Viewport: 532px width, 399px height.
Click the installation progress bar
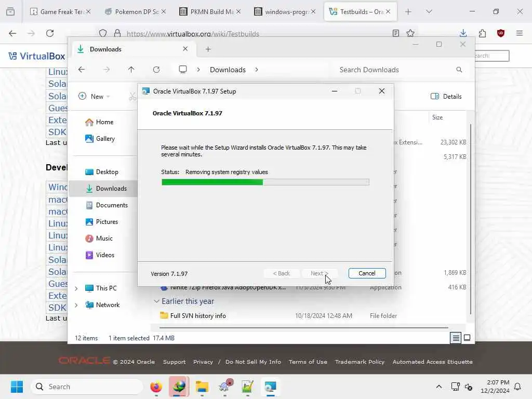(x=265, y=182)
